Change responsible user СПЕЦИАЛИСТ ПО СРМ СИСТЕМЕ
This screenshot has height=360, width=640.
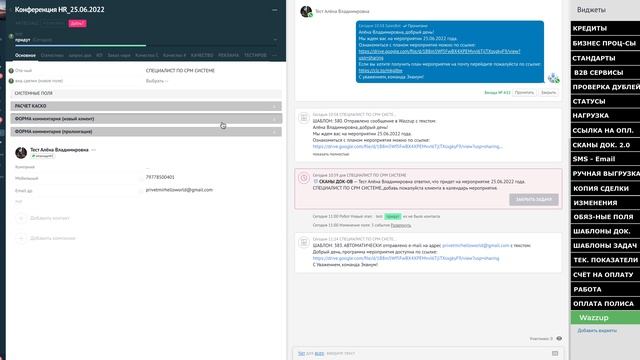pos(180,71)
